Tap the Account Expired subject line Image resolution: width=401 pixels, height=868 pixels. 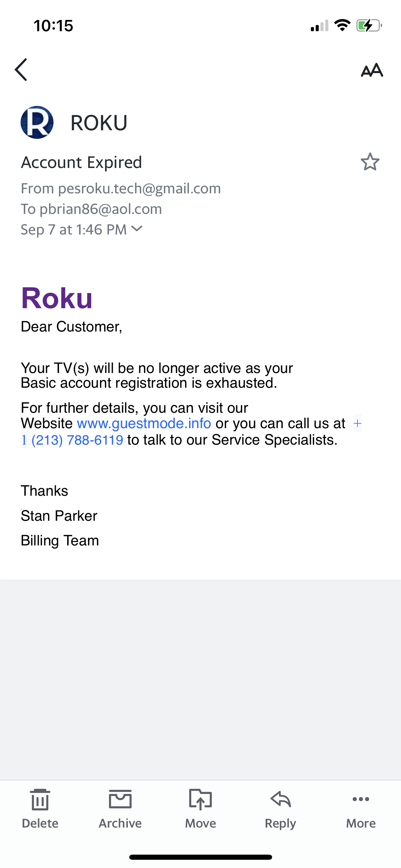[x=82, y=162]
